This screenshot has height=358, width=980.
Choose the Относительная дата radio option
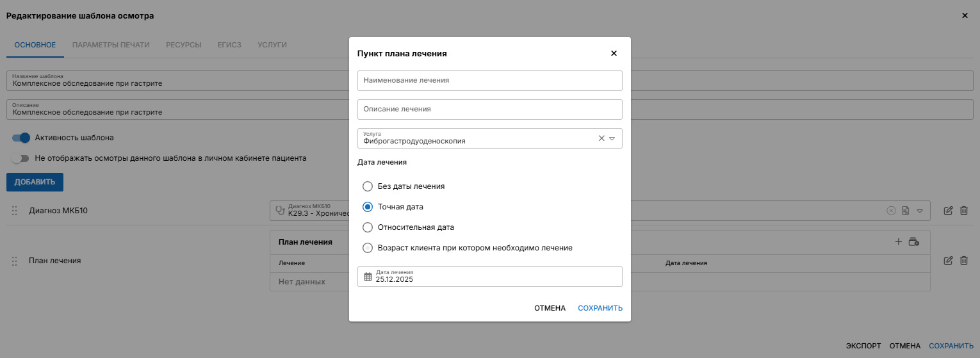[368, 227]
